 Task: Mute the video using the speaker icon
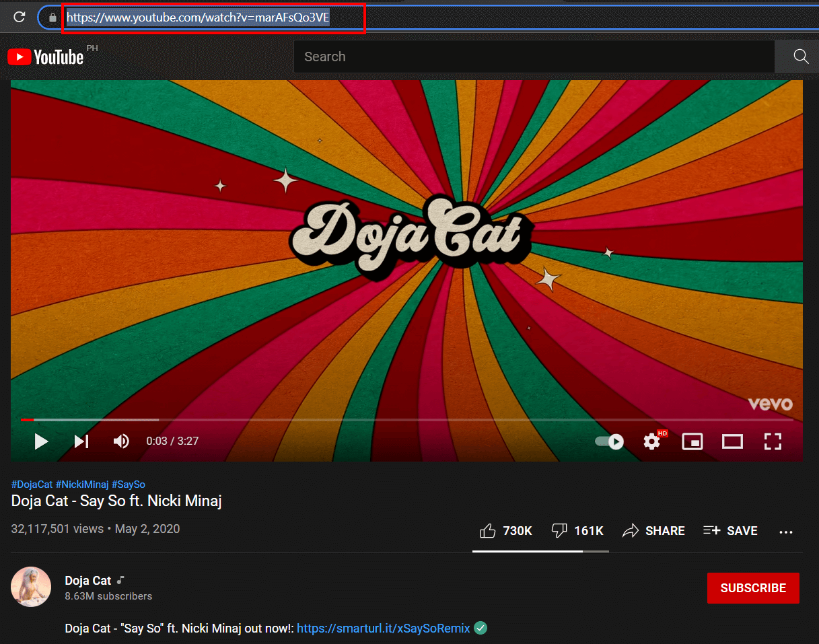click(121, 441)
